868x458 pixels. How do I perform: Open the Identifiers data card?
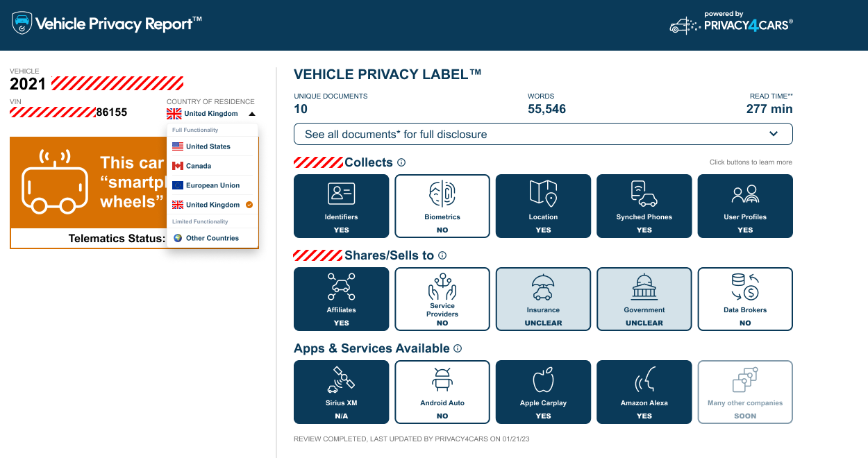click(x=342, y=206)
